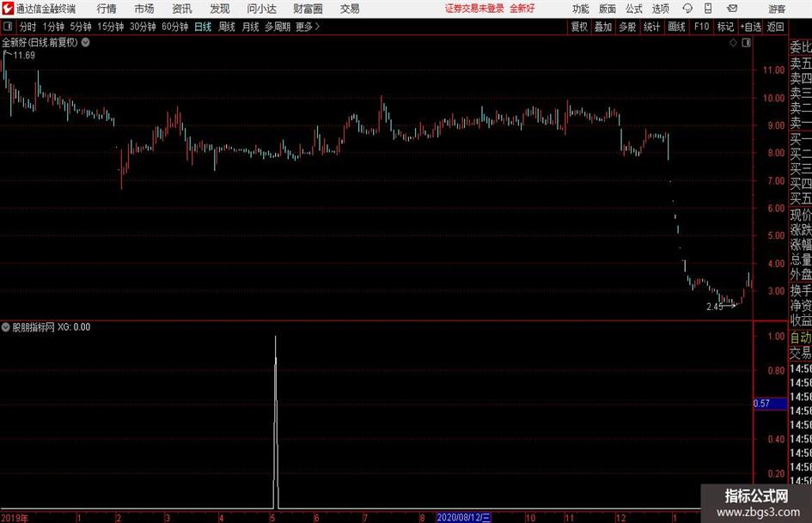Open indicator dropdown beside 股朋指标网
812x523 pixels.
point(6,327)
